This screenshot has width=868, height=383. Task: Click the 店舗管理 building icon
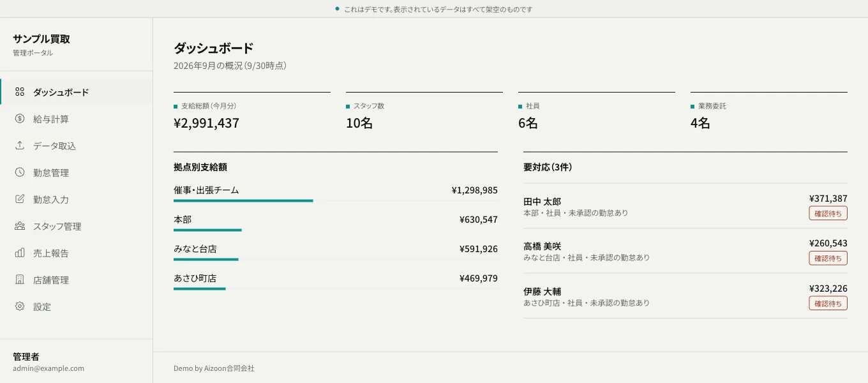tap(20, 280)
